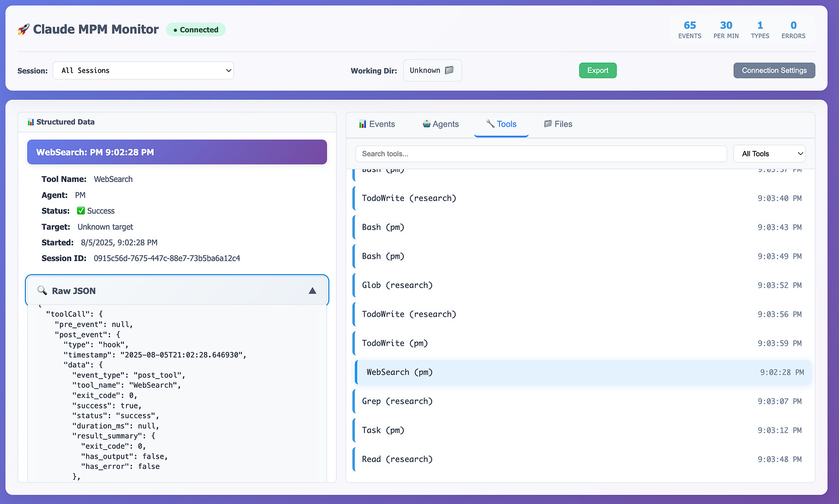Screen dimensions: 839x504
Task: Select the Grep (research) row
Action: 583,401
